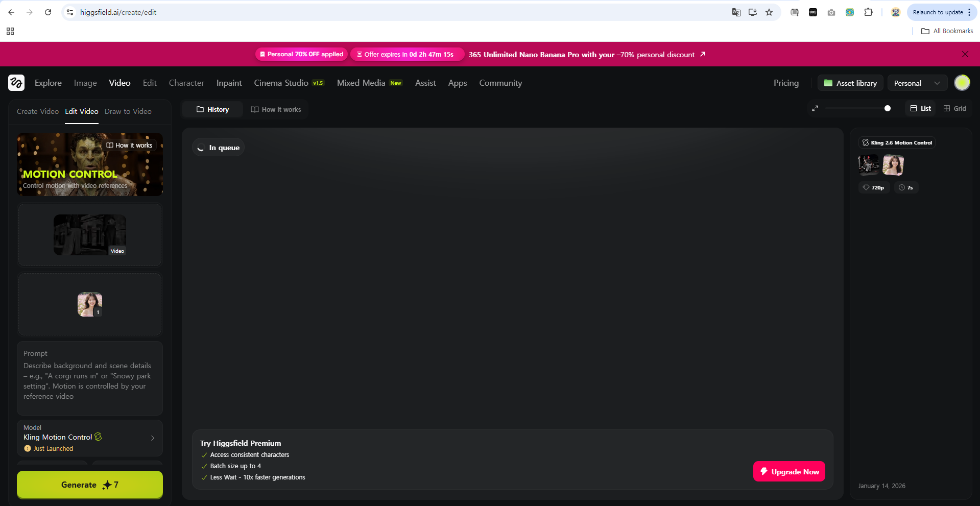Image resolution: width=980 pixels, height=506 pixels.
Task: Open the History tab
Action: click(x=212, y=109)
